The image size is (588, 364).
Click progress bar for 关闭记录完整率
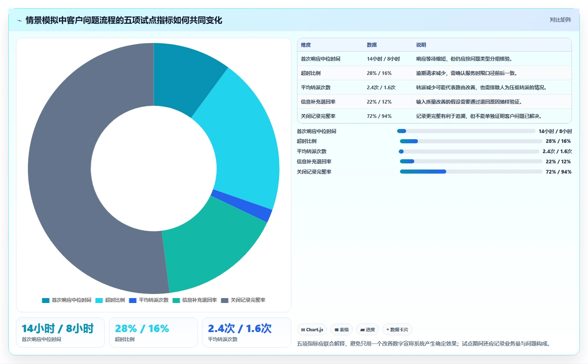[x=471, y=172]
